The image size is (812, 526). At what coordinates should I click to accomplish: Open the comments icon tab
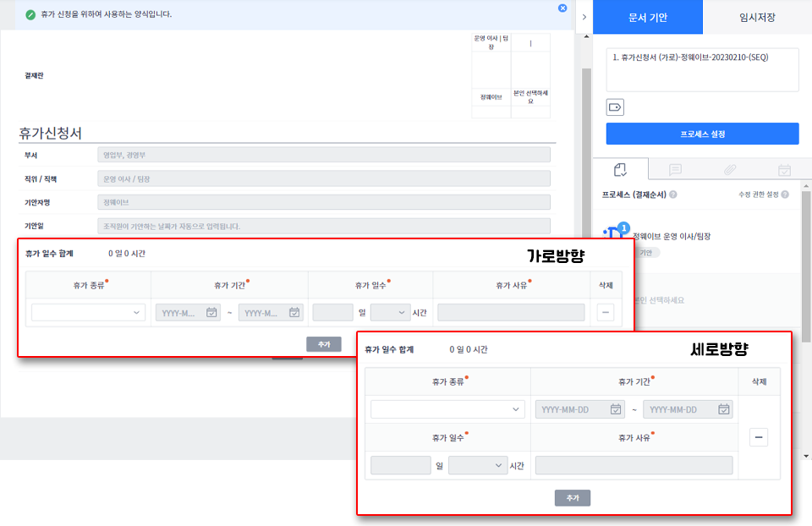[x=675, y=169]
